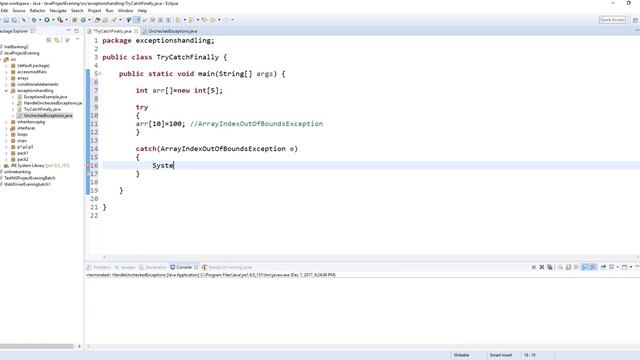The width and height of the screenshot is (640, 360).
Task: Select the onlinebanking project
Action: point(17,172)
